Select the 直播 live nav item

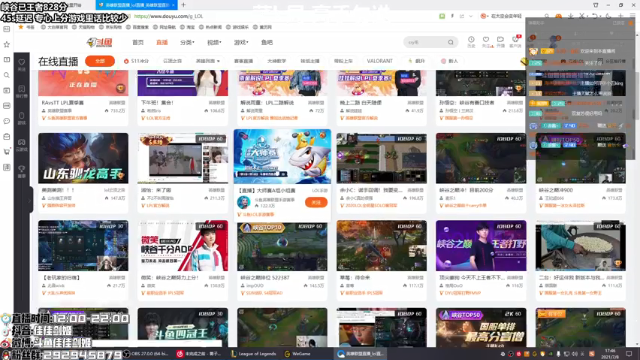pos(162,42)
